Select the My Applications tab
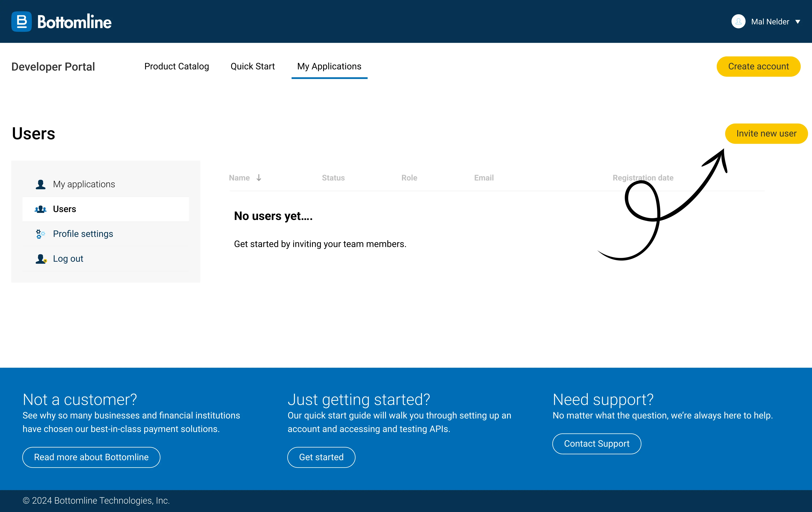Screen dimensions: 812x512 (329, 66)
